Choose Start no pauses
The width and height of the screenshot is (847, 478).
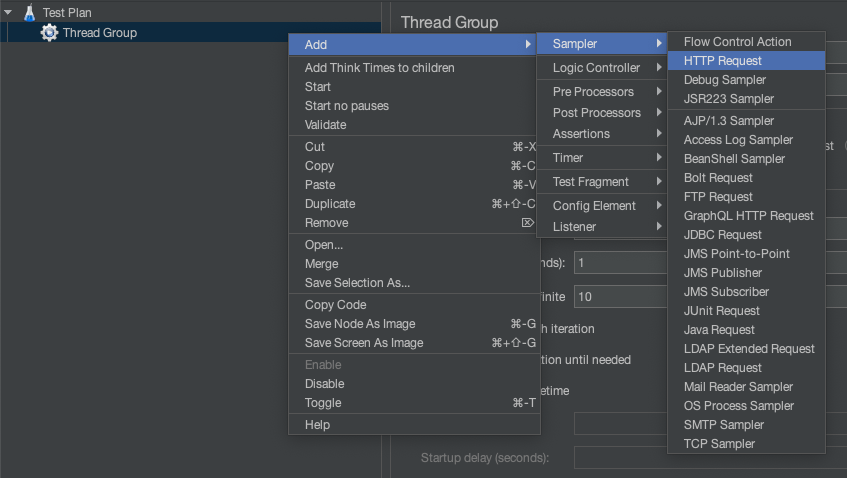(414, 105)
